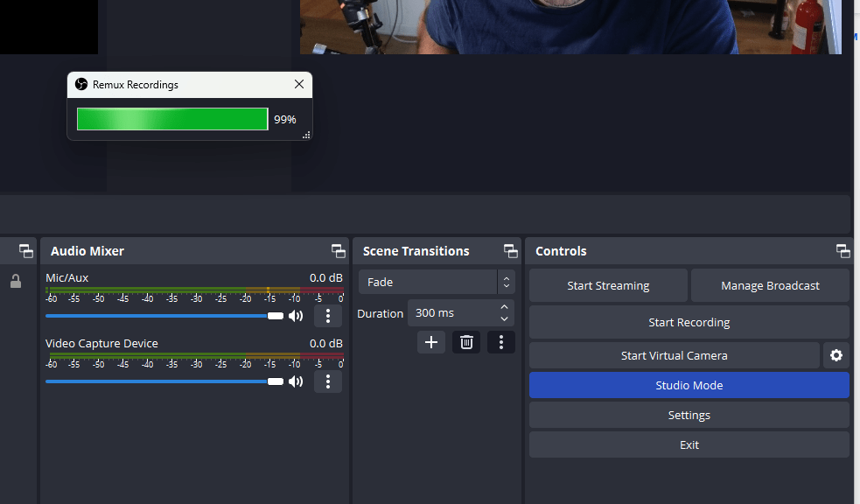This screenshot has height=504, width=860.
Task: Pop out the Audio Mixer dock
Action: (339, 251)
